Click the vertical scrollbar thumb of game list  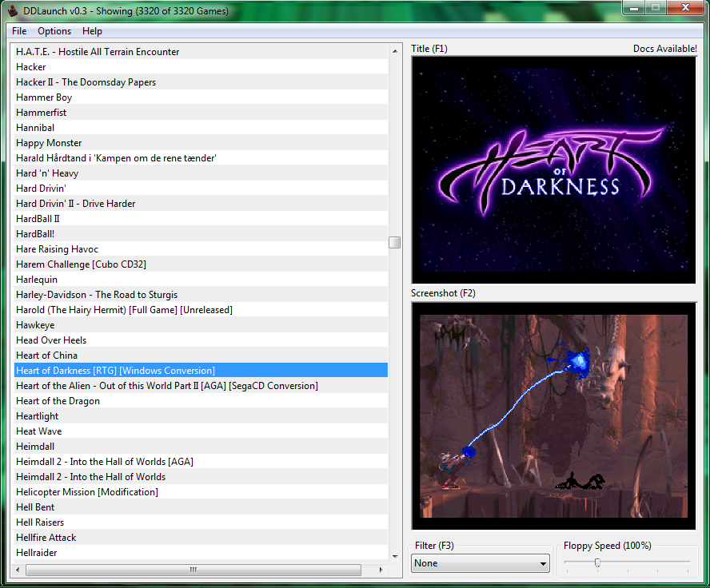395,242
